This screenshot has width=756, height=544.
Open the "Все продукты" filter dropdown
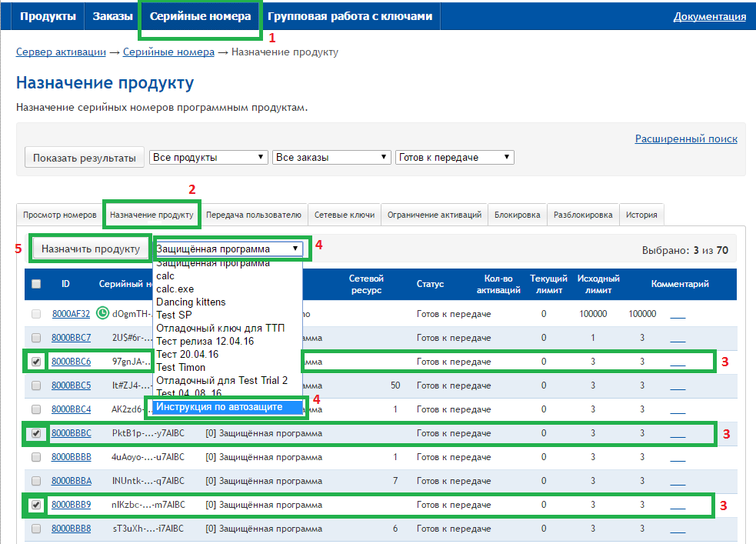[208, 157]
